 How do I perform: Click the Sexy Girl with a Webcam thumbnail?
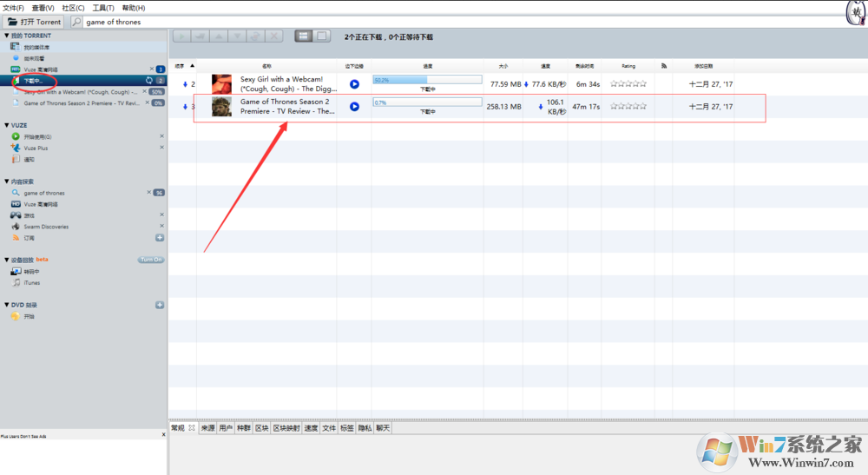221,84
